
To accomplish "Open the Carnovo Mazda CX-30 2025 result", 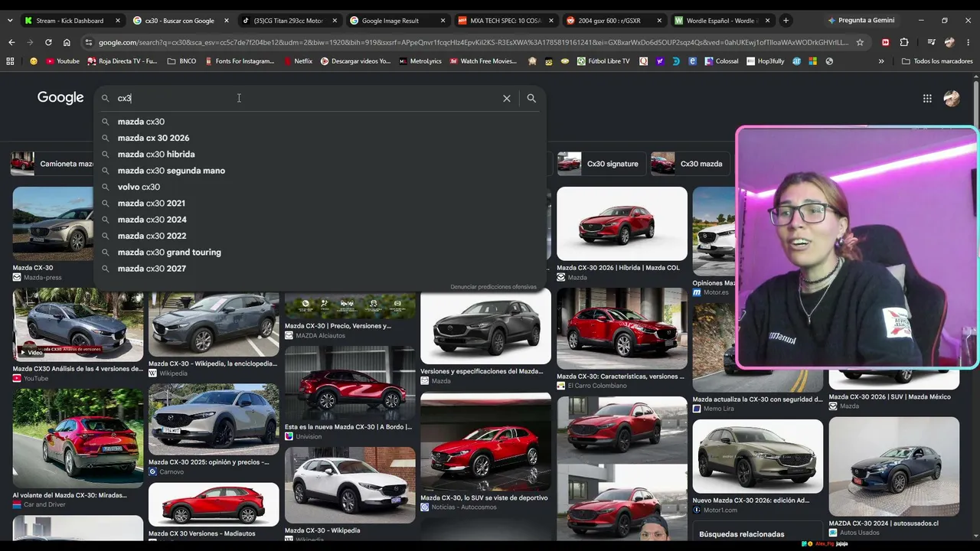I will point(214,419).
